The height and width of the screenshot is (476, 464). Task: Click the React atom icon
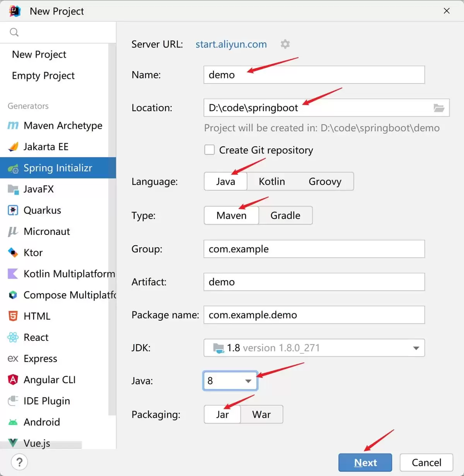[13, 337]
